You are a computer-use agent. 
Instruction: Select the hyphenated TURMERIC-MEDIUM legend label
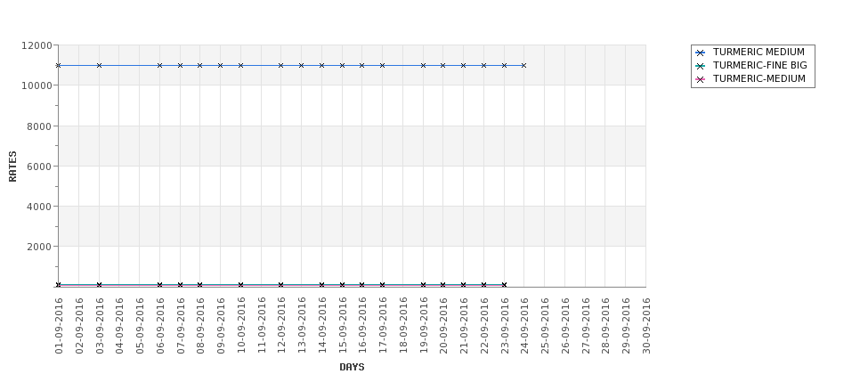point(758,79)
